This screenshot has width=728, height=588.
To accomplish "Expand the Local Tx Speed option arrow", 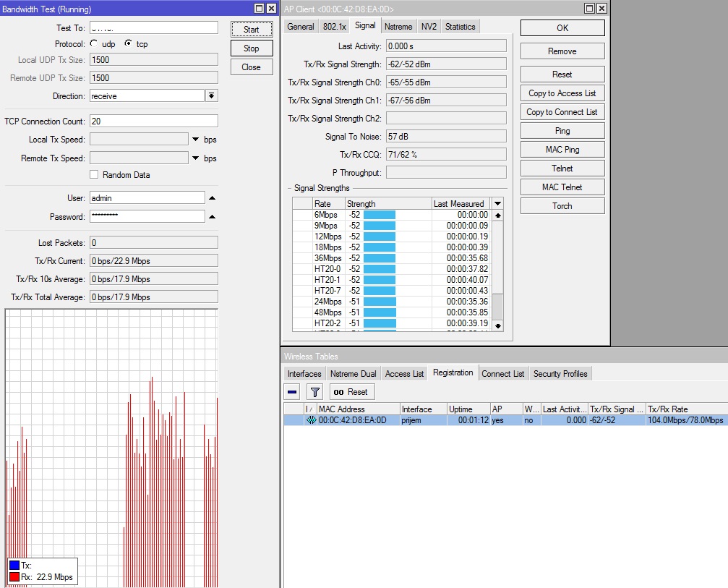I will point(195,140).
